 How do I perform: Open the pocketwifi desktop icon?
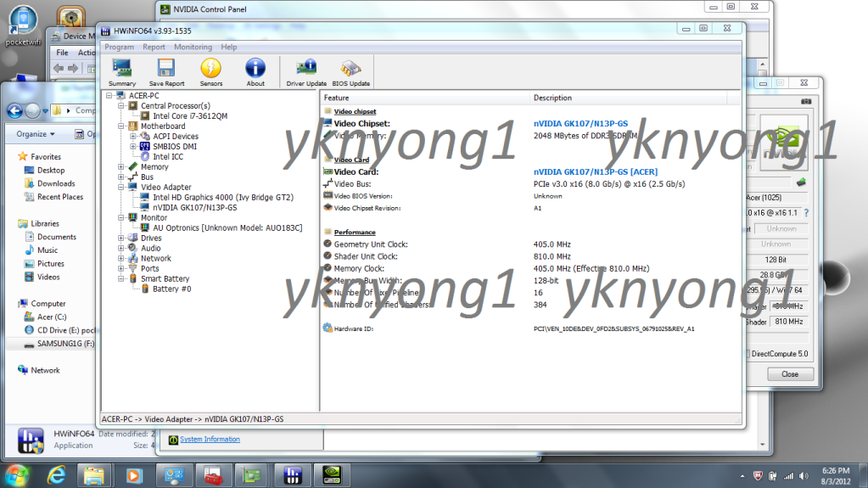(23, 26)
